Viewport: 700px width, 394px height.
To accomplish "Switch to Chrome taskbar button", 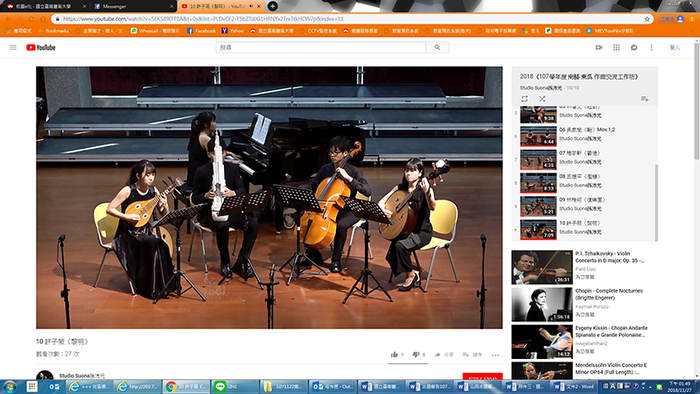I will (x=185, y=386).
